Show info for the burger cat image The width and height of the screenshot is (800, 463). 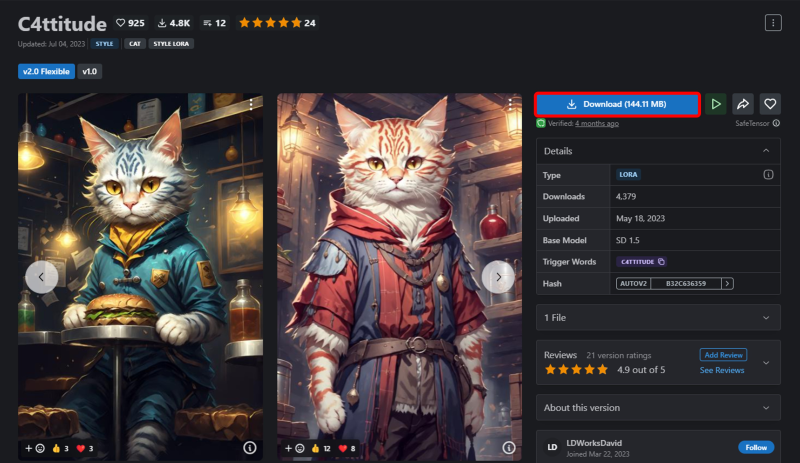click(249, 448)
